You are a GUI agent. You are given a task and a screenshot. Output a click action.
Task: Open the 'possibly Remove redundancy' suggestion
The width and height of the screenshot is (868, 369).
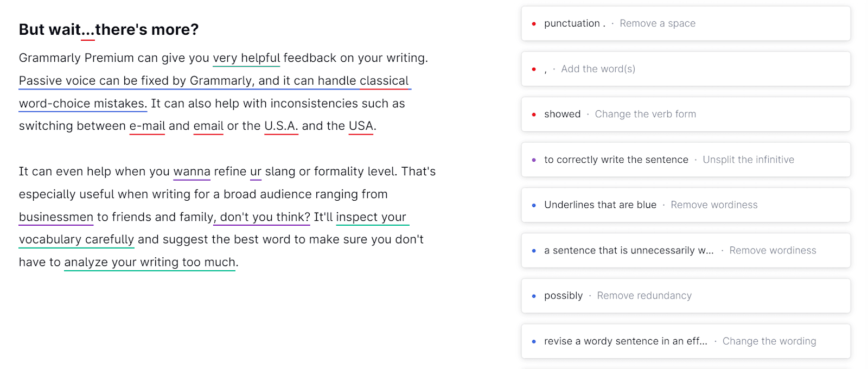(685, 296)
